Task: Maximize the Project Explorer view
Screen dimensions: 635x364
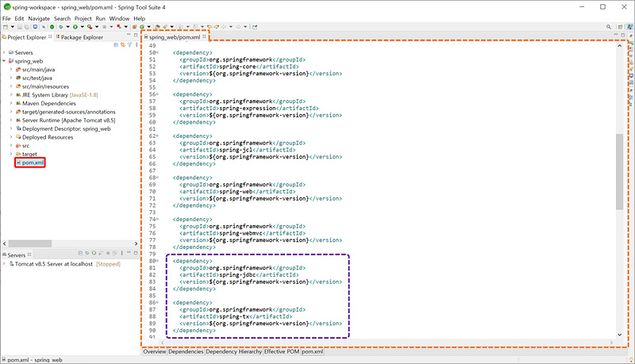Action: (136, 35)
